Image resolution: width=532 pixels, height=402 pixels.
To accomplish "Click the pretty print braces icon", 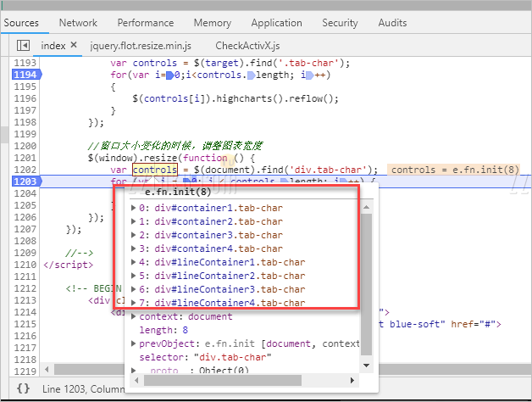I will [x=24, y=388].
